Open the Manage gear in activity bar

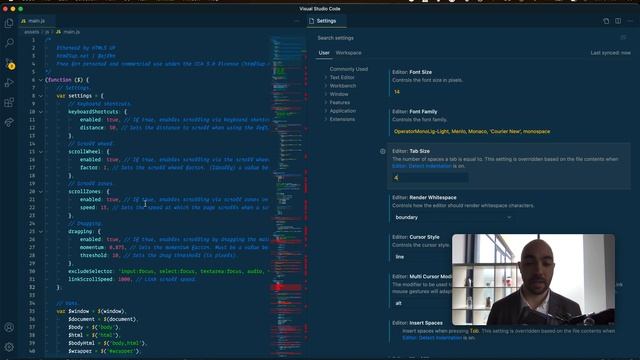tap(9, 347)
